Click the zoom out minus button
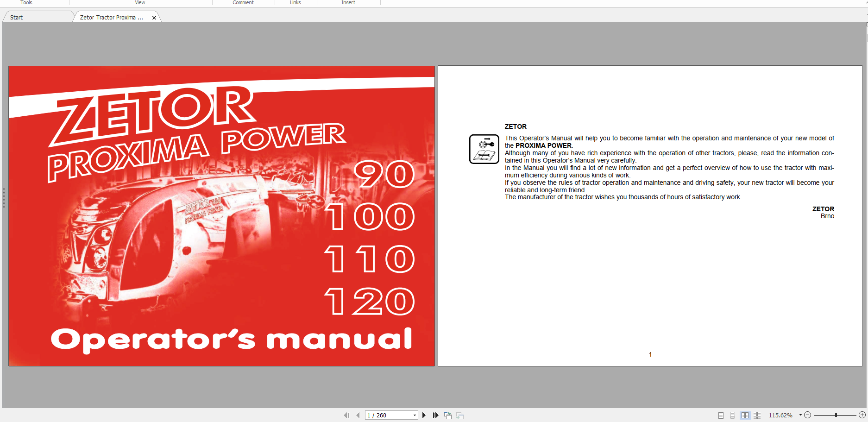The height and width of the screenshot is (422, 868). point(808,415)
